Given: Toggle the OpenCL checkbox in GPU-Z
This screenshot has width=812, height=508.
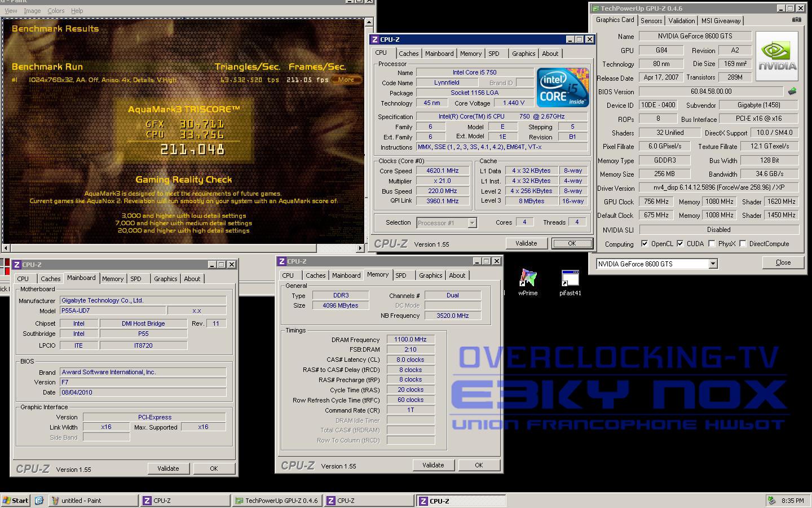Looking at the screenshot, I should pyautogui.click(x=645, y=244).
